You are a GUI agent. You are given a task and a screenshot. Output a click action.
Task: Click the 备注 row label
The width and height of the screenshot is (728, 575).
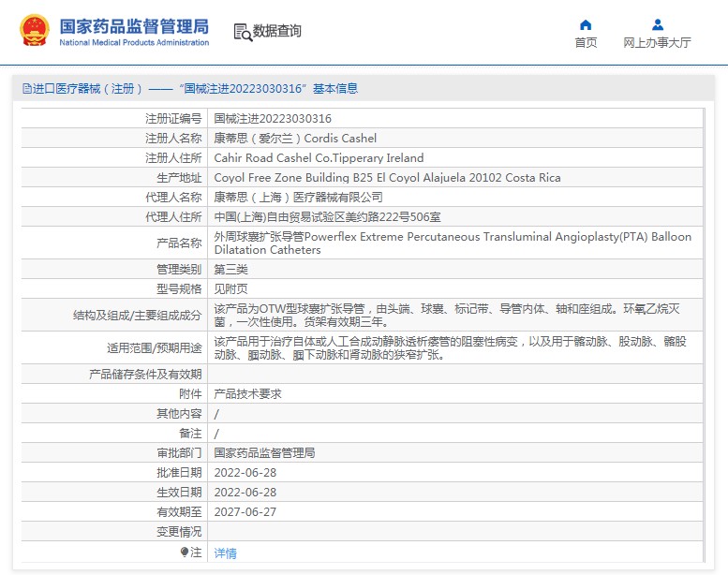point(190,434)
